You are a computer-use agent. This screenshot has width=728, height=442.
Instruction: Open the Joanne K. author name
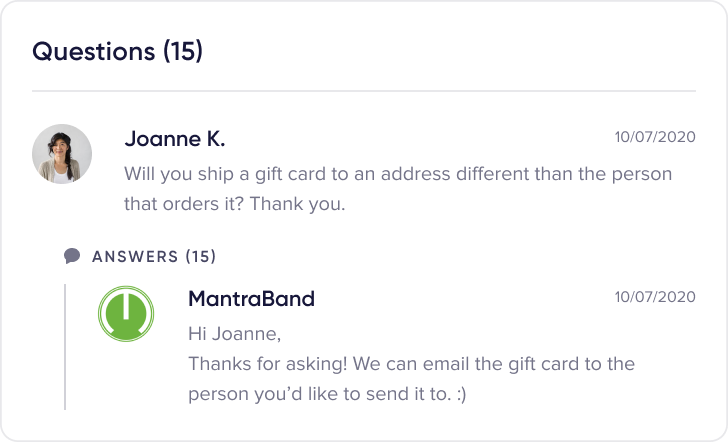[x=174, y=138]
